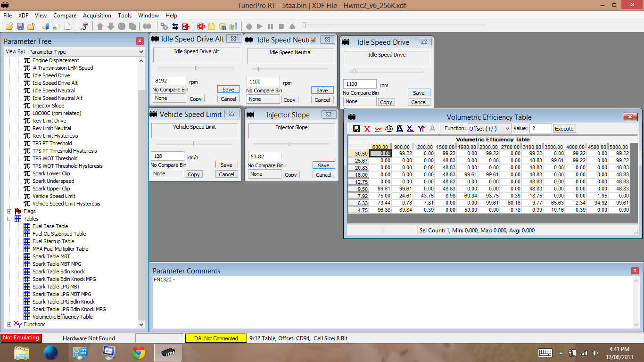The width and height of the screenshot is (644, 362).
Task: Click the blue swap arrows toolbar icon
Action: (175, 26)
